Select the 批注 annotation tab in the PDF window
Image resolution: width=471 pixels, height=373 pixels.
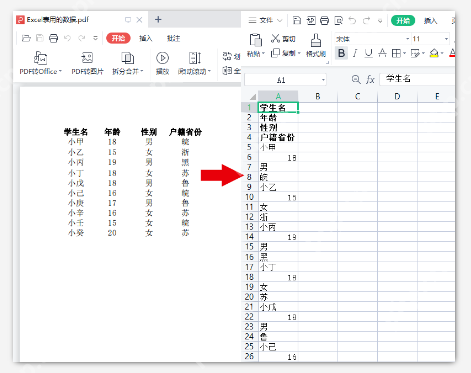pyautogui.click(x=173, y=38)
